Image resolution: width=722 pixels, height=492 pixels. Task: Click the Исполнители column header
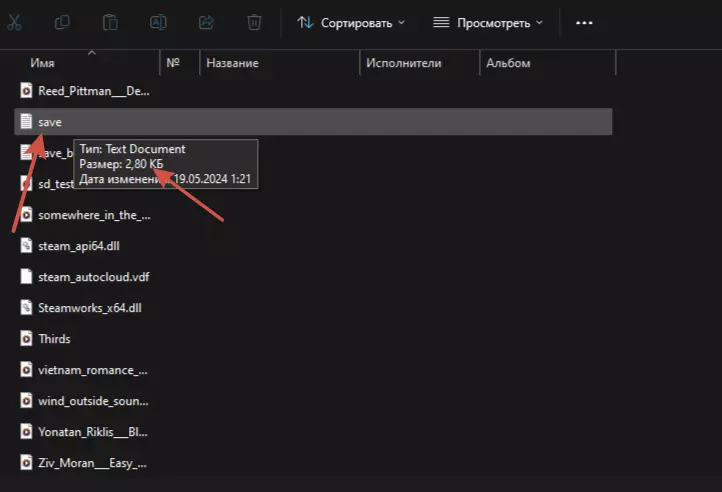click(404, 63)
